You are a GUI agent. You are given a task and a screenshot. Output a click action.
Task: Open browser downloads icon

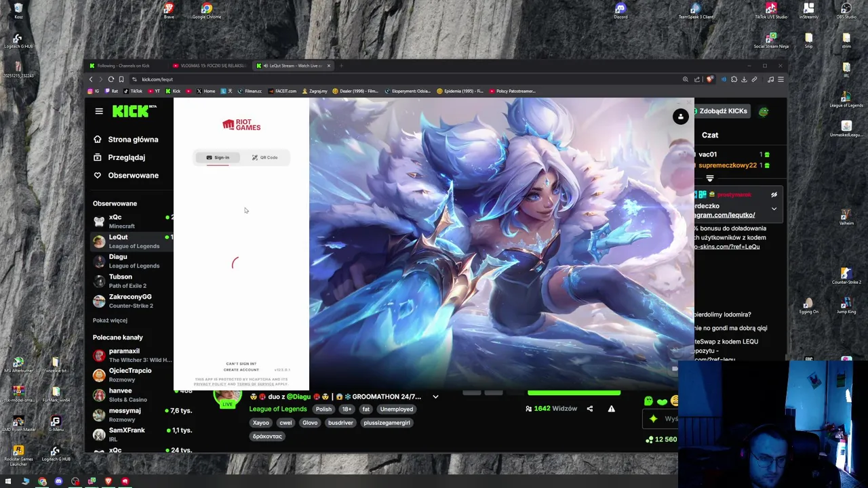click(744, 79)
